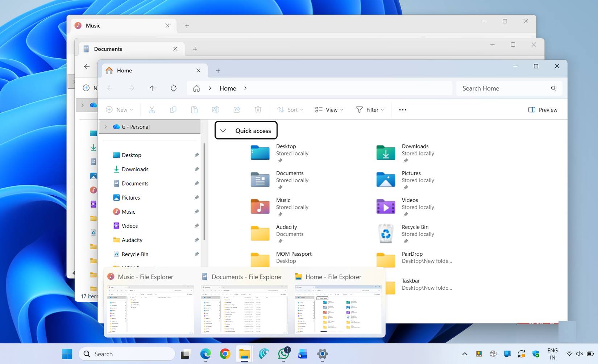Select the Cut icon on the toolbar
Viewport: 598px width, 364px height.
pyautogui.click(x=152, y=109)
